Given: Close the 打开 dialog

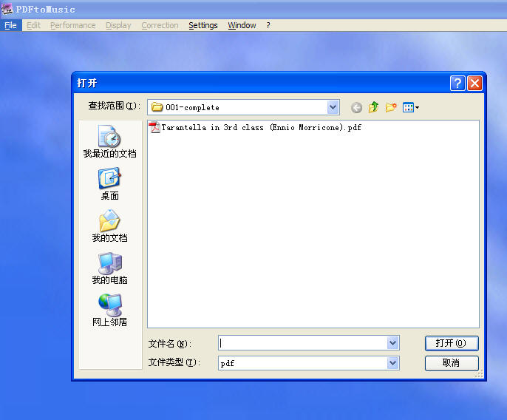Looking at the screenshot, I should click(474, 84).
